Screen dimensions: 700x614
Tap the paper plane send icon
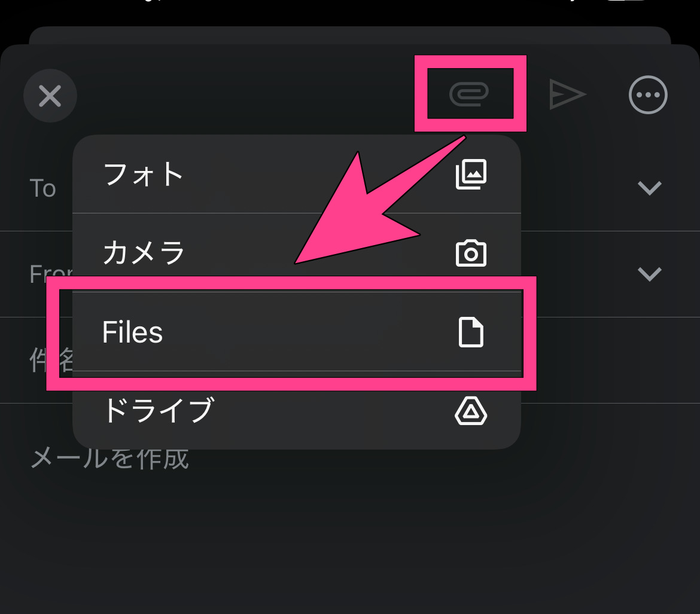[x=567, y=94]
